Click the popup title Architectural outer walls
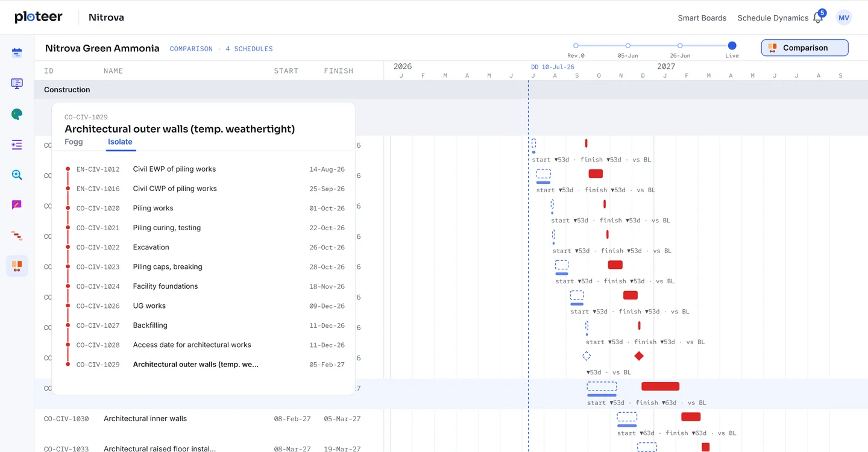868x452 pixels. click(x=180, y=129)
